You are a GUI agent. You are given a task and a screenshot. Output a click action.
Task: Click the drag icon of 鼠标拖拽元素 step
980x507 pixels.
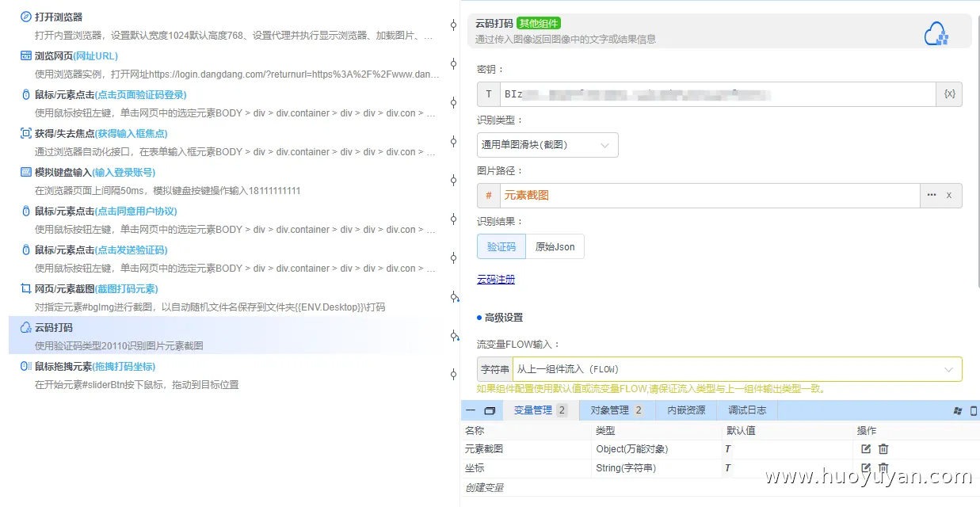[25, 366]
